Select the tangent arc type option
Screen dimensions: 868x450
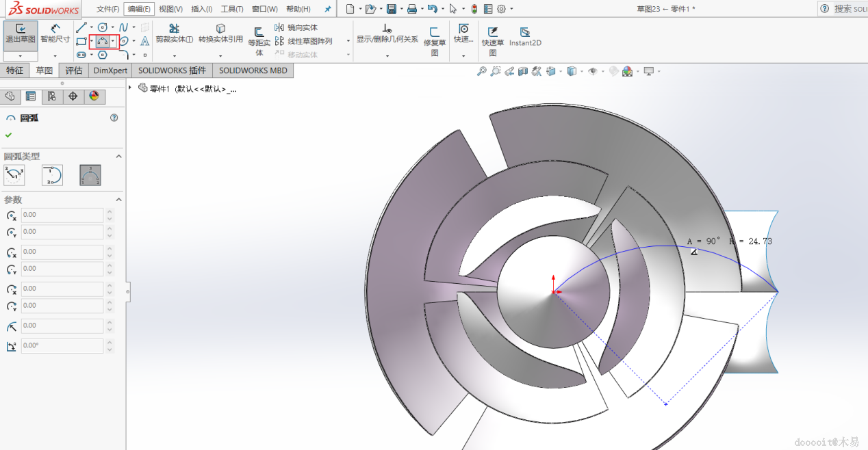click(x=52, y=176)
